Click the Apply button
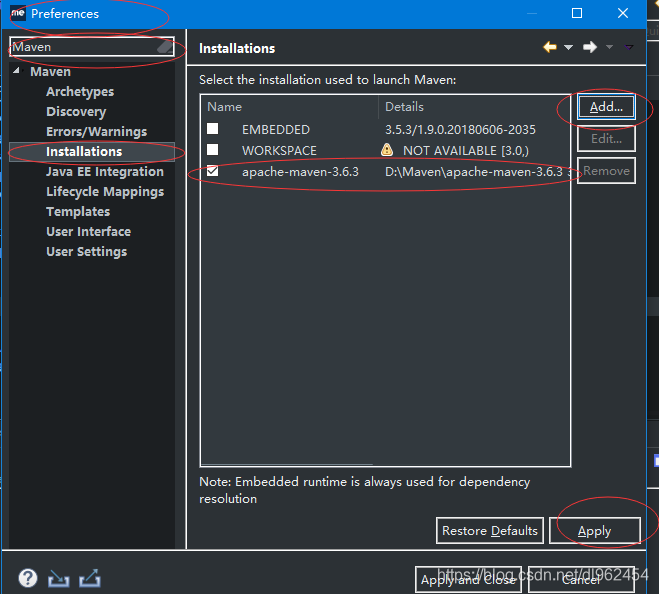The image size is (659, 594). tap(595, 531)
